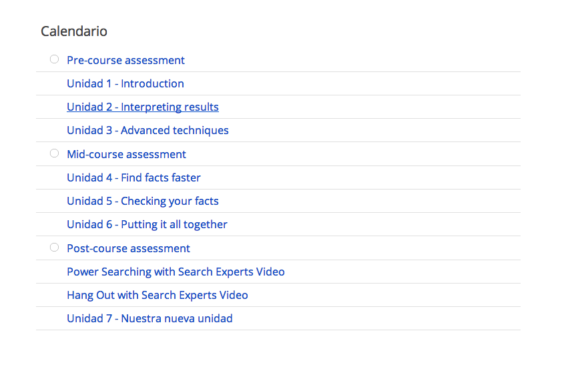
Task: Open the Post-course assessment link
Action: [x=128, y=248]
